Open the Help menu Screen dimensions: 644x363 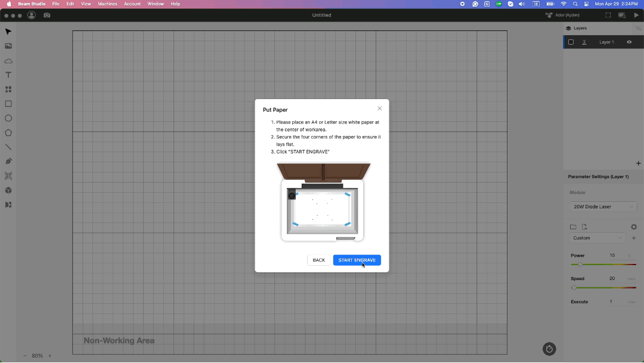pos(175,4)
